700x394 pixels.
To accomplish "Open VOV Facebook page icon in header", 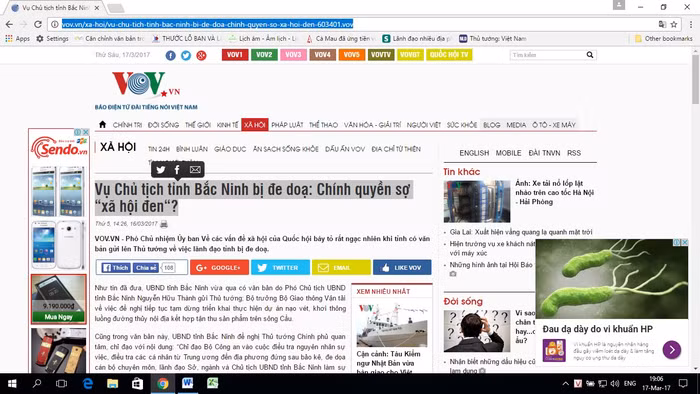I will (171, 55).
